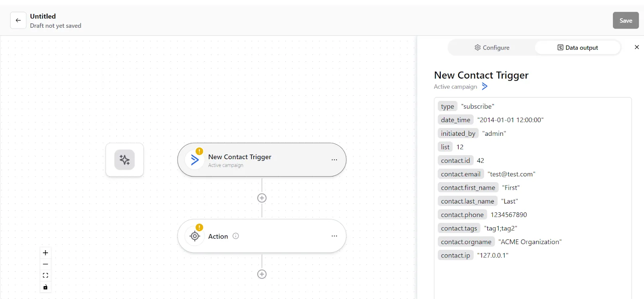Select the contact.phone field tag
This screenshot has width=644, height=299.
(x=462, y=215)
